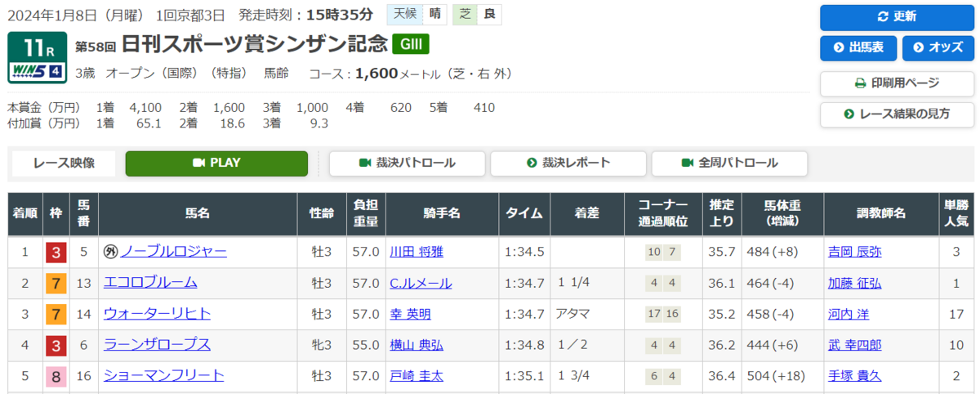This screenshot has width=980, height=394.
Task: Open レース結果の見方 guide
Action: coord(897,114)
